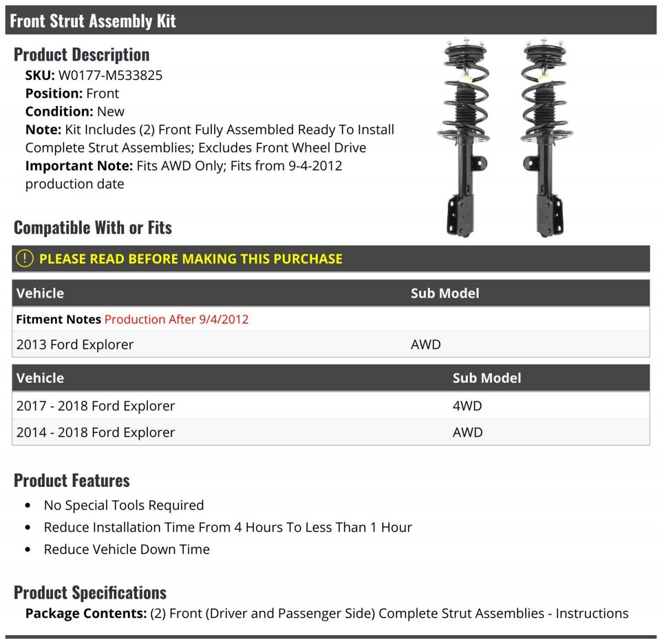Click the Sub Model header in first table
Screen dimensions: 662x644
pos(445,293)
